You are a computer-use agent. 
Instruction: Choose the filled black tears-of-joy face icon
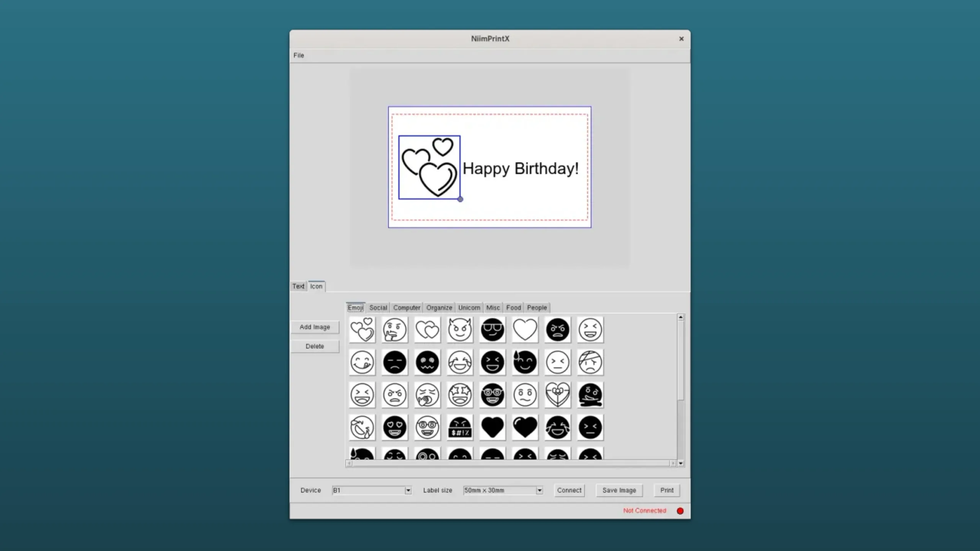558,427
